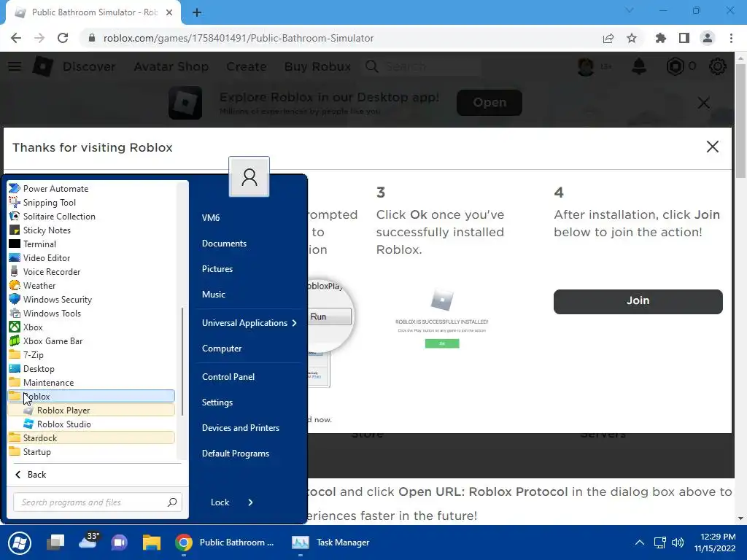The image size is (747, 560).
Task: Click the Lock button
Action: pos(220,502)
